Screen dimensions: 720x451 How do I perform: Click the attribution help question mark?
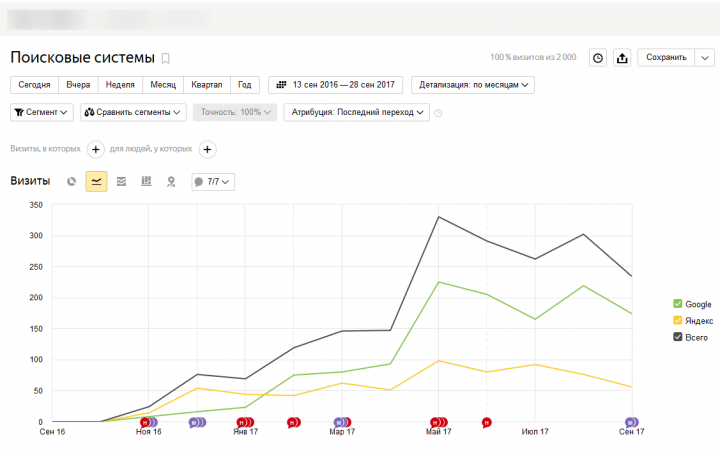pyautogui.click(x=438, y=113)
